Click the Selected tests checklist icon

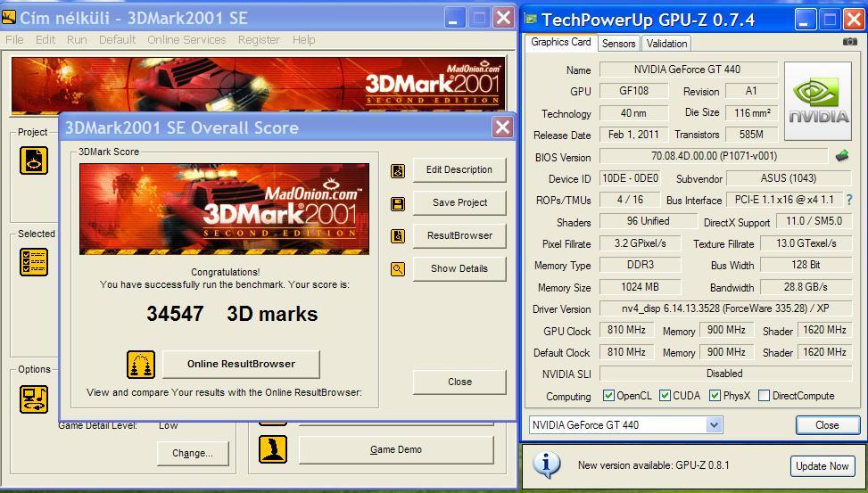34,262
